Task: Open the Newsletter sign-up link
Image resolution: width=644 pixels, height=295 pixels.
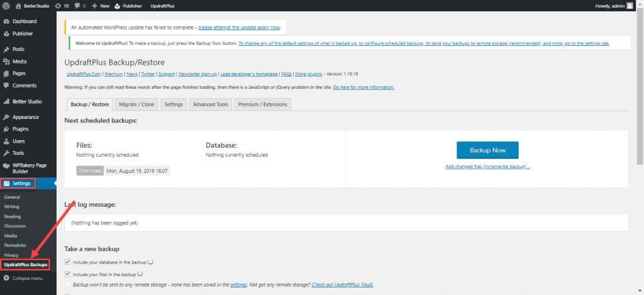Action: coord(197,74)
